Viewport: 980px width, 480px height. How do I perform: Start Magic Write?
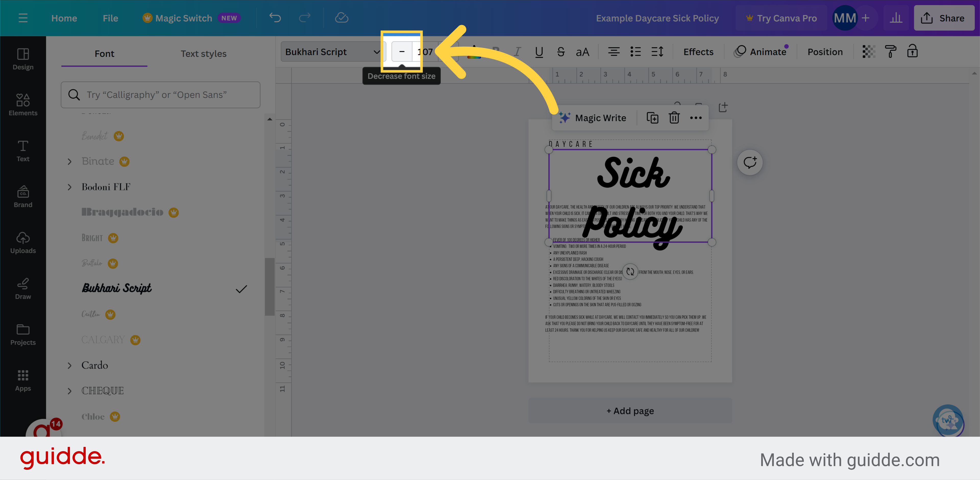click(593, 117)
